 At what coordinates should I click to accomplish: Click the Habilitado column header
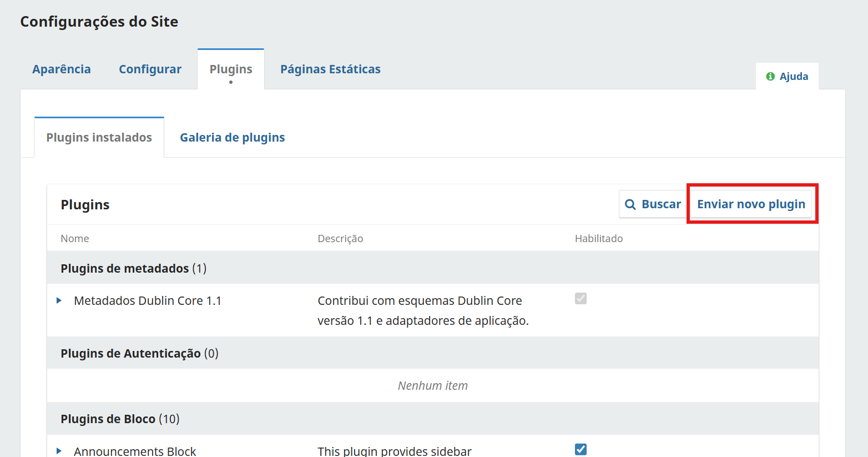(598, 239)
